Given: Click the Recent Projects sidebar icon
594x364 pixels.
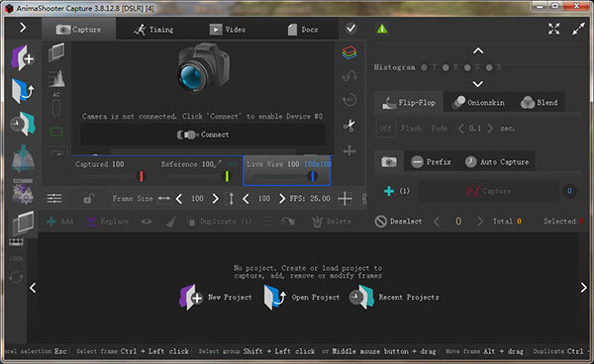Looking at the screenshot, I should point(23,124).
